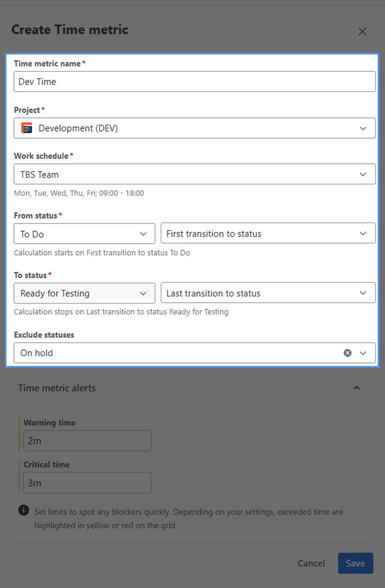Collapse the Time metric alerts section

(356, 388)
